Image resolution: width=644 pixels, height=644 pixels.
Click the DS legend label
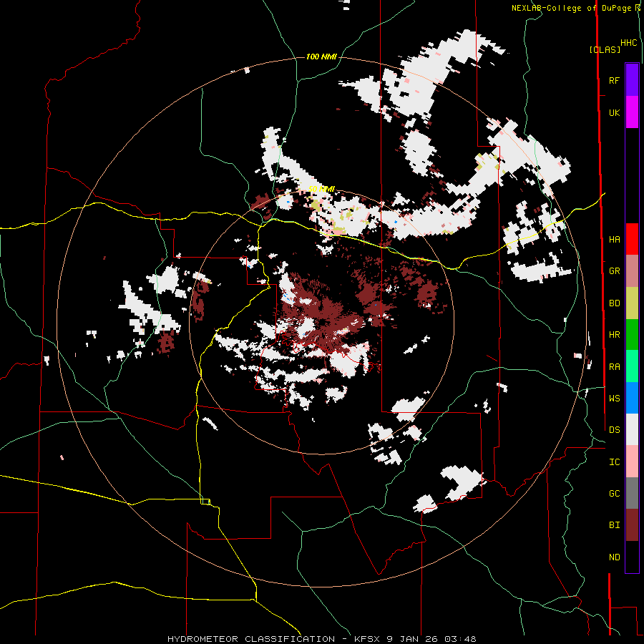coord(615,429)
